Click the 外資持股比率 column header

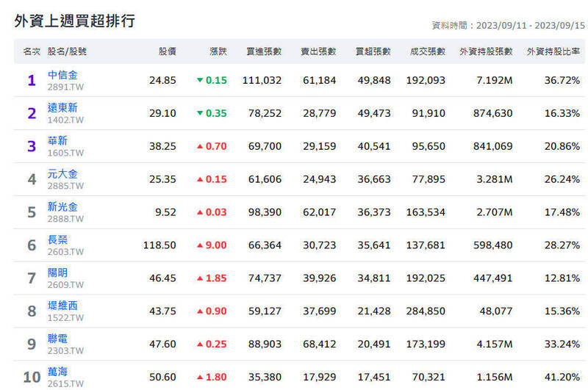click(553, 51)
